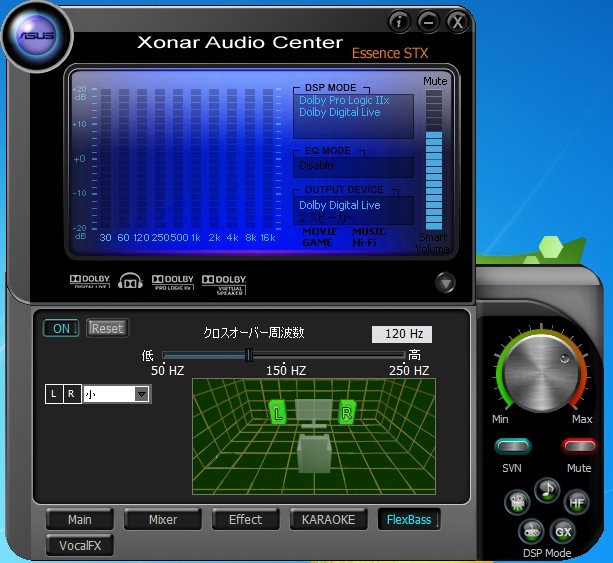Switch to the Effect tab

[x=246, y=519]
